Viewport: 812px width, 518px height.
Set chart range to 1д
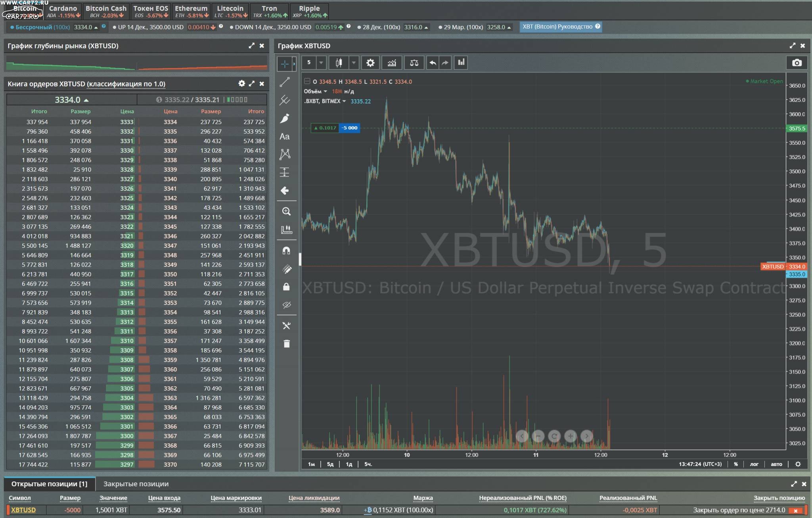click(349, 464)
